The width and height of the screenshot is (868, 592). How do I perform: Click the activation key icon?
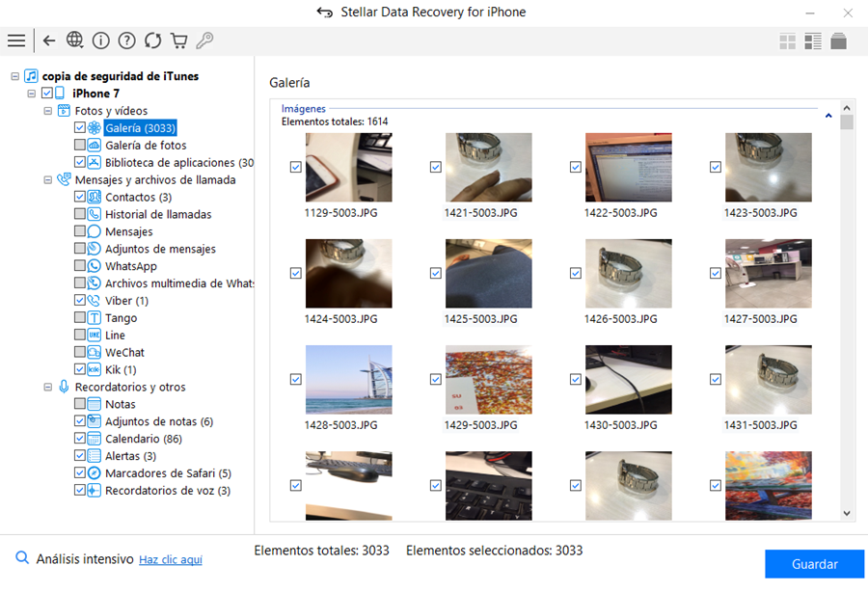[x=204, y=40]
